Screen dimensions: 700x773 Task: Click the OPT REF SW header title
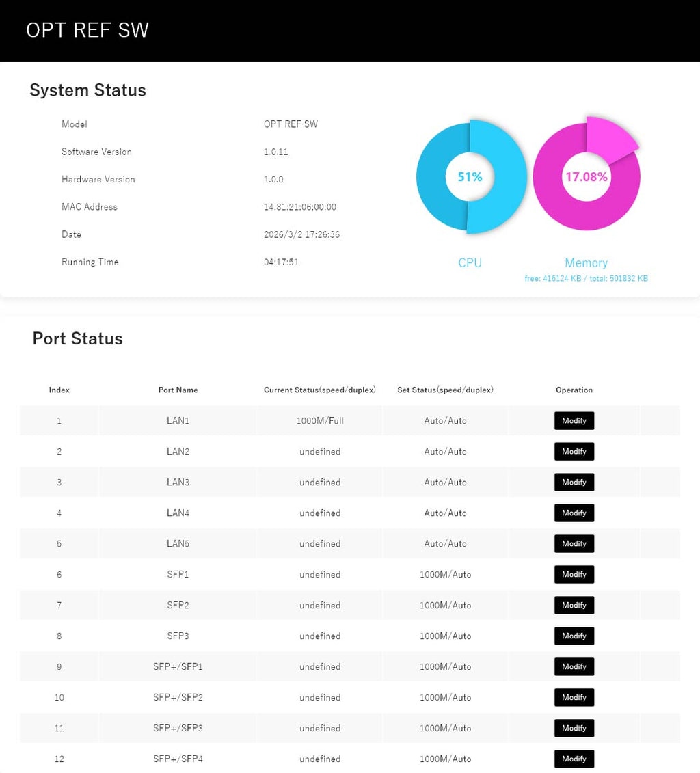87,30
